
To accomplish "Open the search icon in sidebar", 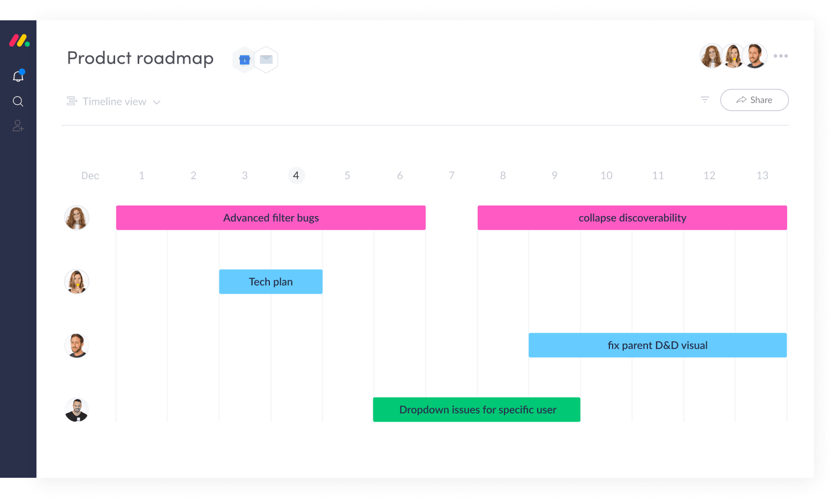I will click(x=18, y=101).
